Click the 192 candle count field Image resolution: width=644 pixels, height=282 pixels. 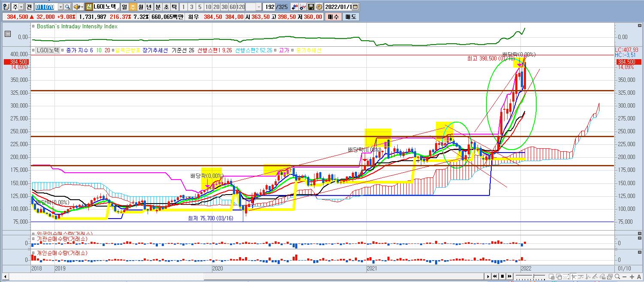[270, 7]
